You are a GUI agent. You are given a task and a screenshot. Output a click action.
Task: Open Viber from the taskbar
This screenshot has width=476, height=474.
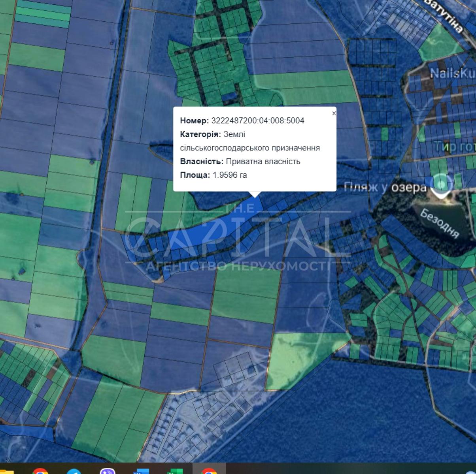pos(108,471)
